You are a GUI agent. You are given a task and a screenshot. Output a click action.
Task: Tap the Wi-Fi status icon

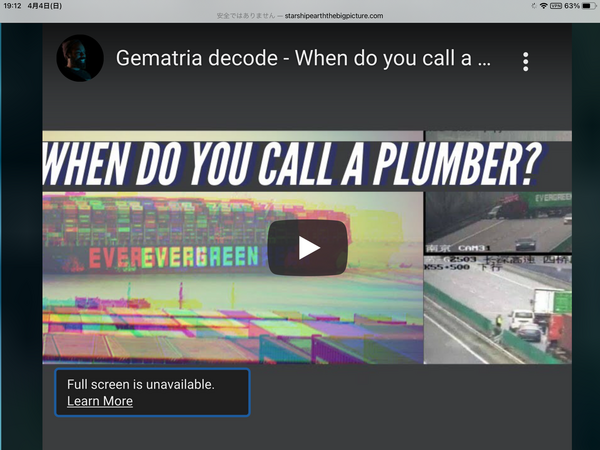pyautogui.click(x=543, y=6)
